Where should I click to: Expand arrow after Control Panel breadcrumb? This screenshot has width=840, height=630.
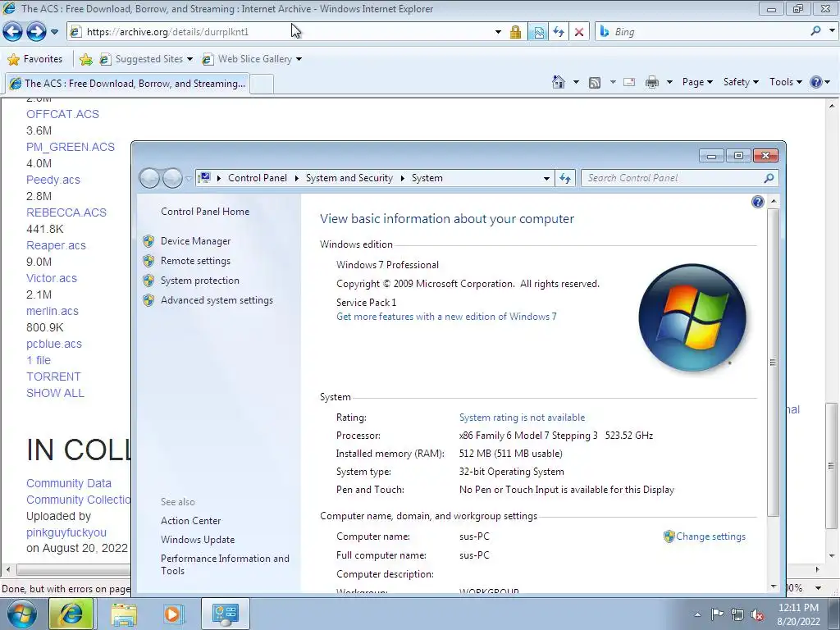coord(296,178)
